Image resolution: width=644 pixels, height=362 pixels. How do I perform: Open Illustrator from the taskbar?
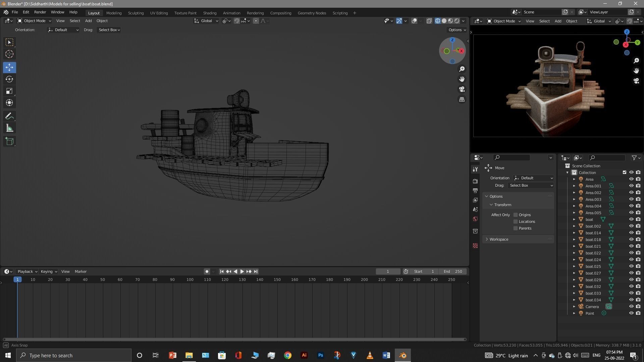point(304,355)
